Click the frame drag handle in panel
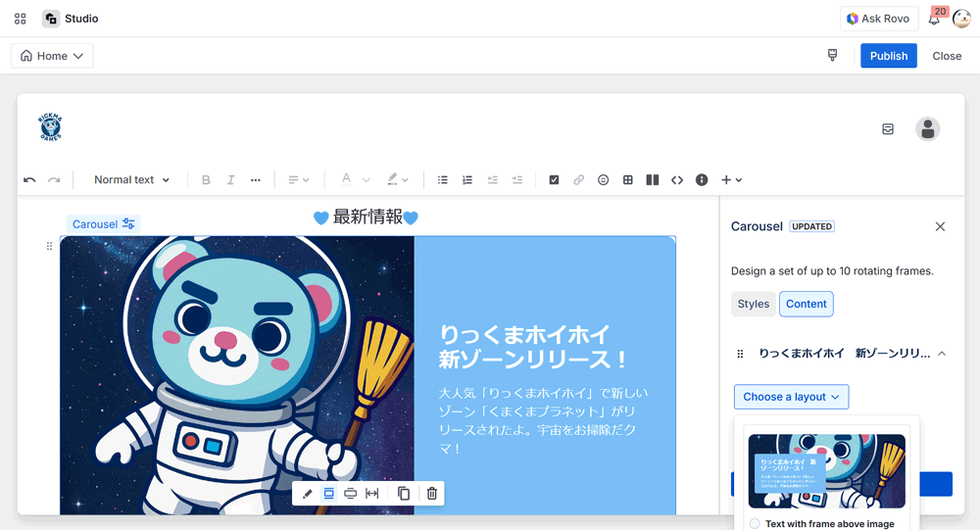The image size is (980, 530). [740, 354]
